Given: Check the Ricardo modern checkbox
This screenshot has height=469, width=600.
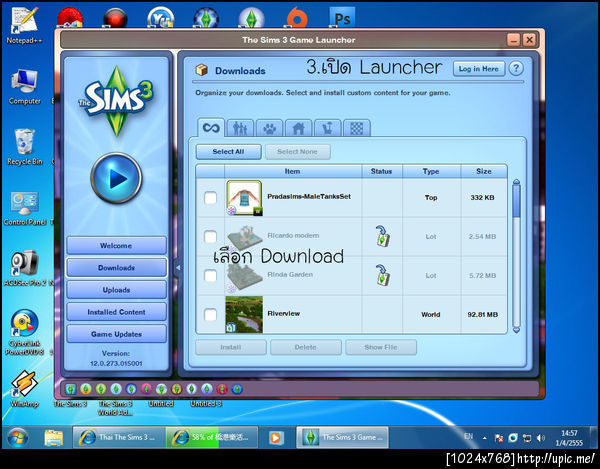Looking at the screenshot, I should click(210, 237).
